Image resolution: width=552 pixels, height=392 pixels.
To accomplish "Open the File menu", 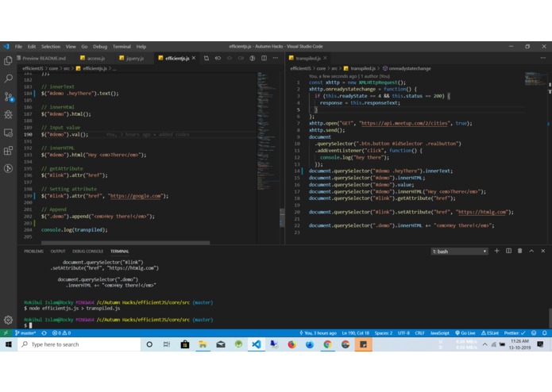I will coord(18,46).
